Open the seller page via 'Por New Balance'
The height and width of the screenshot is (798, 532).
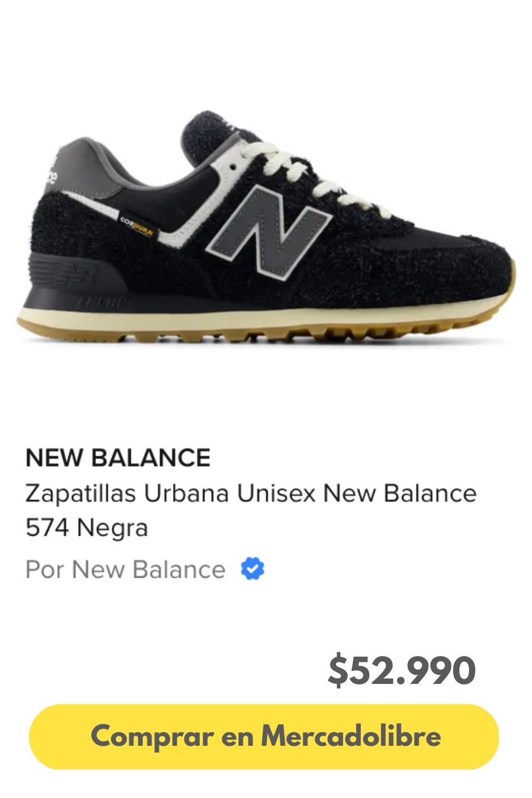click(124, 569)
